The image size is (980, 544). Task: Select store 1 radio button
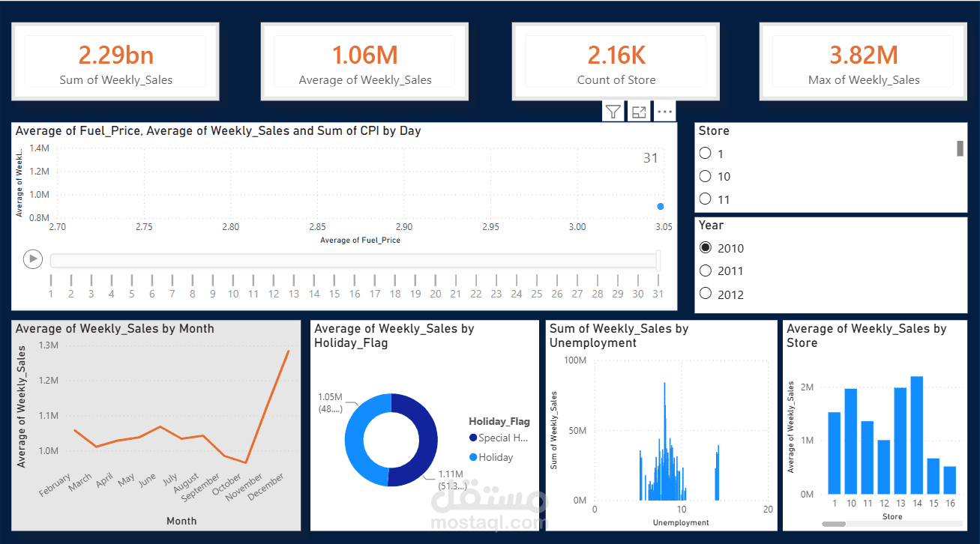705,154
